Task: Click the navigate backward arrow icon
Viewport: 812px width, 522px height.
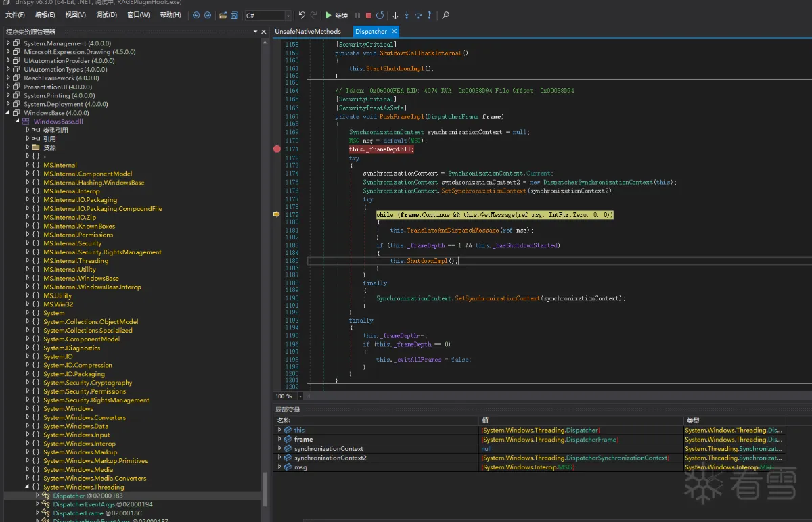Action: point(196,15)
